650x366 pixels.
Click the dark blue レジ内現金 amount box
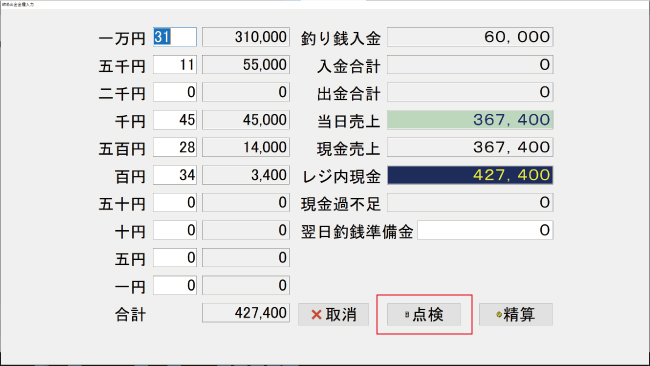(470, 175)
